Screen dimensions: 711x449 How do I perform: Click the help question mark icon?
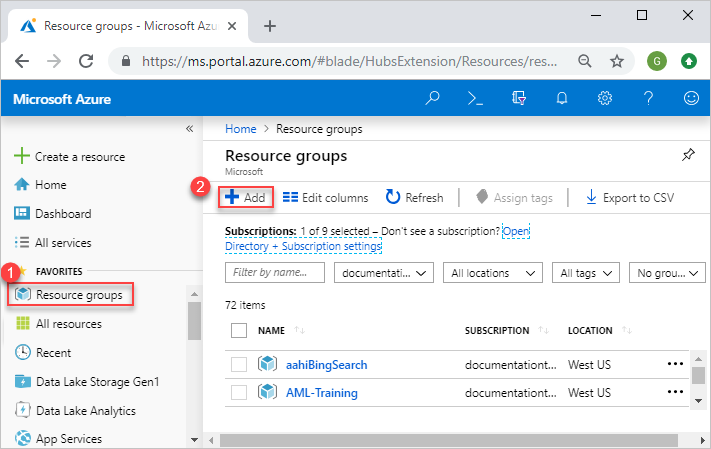[648, 98]
